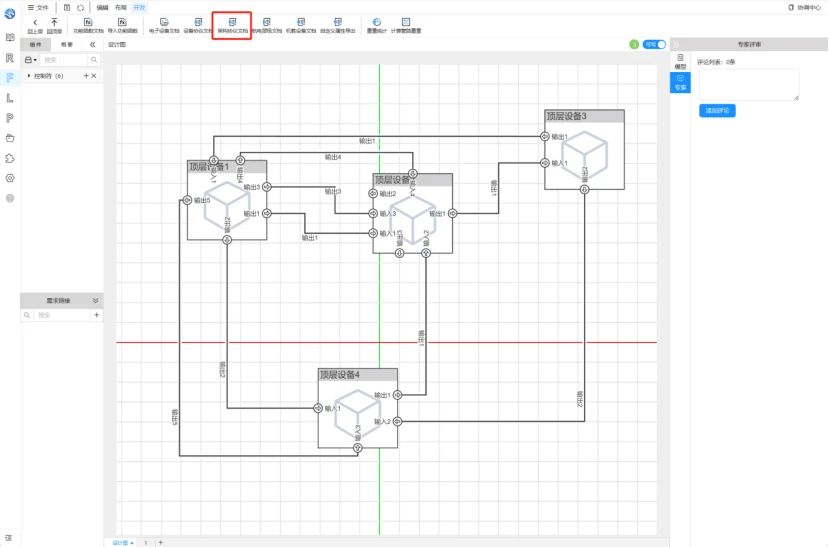Viewport: 829px width, 547px height.
Task: Select the F module in left sidebar
Action: coord(10,78)
